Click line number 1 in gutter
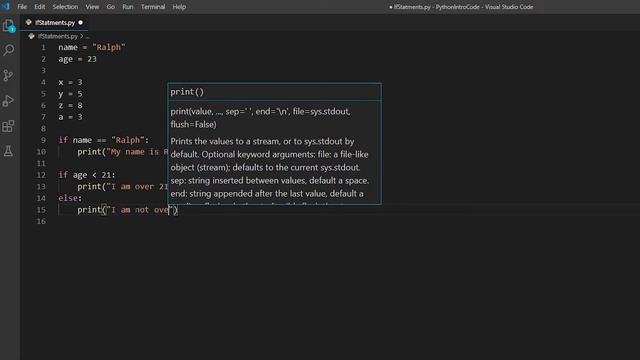 click(x=43, y=47)
